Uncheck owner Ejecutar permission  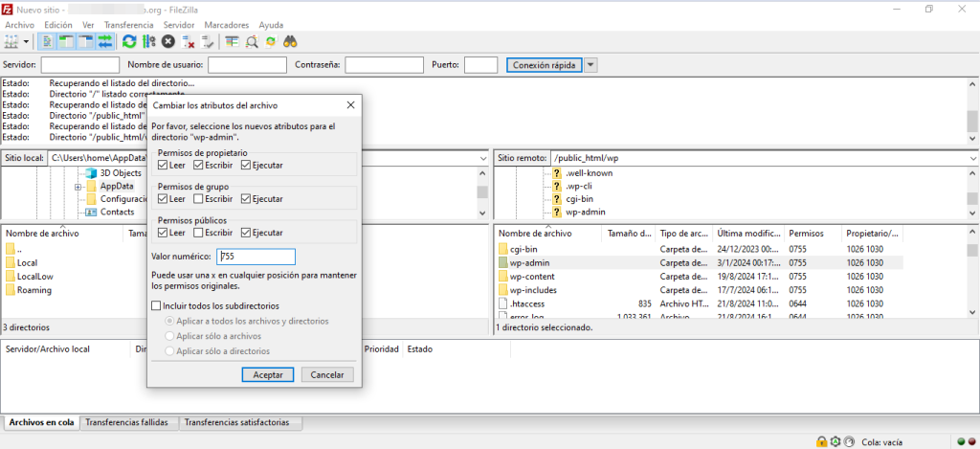245,165
